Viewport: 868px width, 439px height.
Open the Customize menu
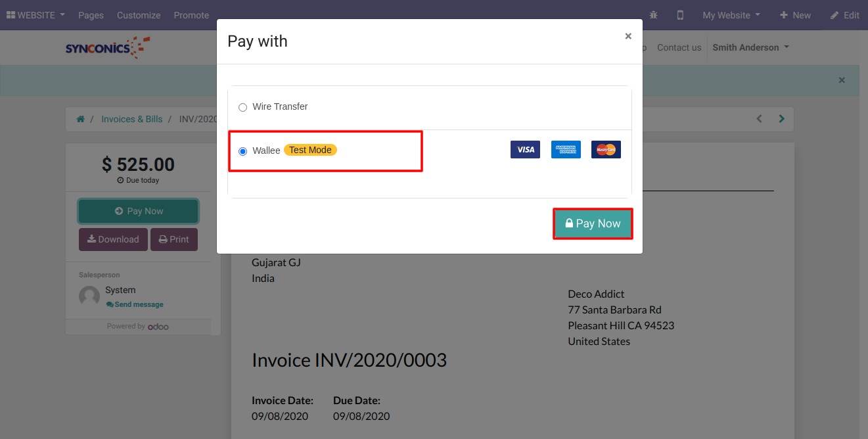point(139,15)
